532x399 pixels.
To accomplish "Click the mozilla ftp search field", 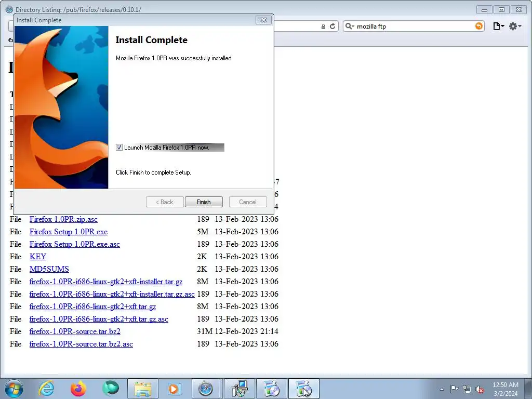I will pyautogui.click(x=414, y=26).
